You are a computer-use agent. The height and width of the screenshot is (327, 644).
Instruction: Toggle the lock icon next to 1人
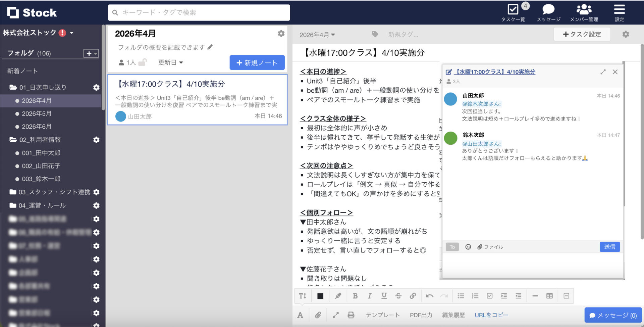pyautogui.click(x=143, y=62)
